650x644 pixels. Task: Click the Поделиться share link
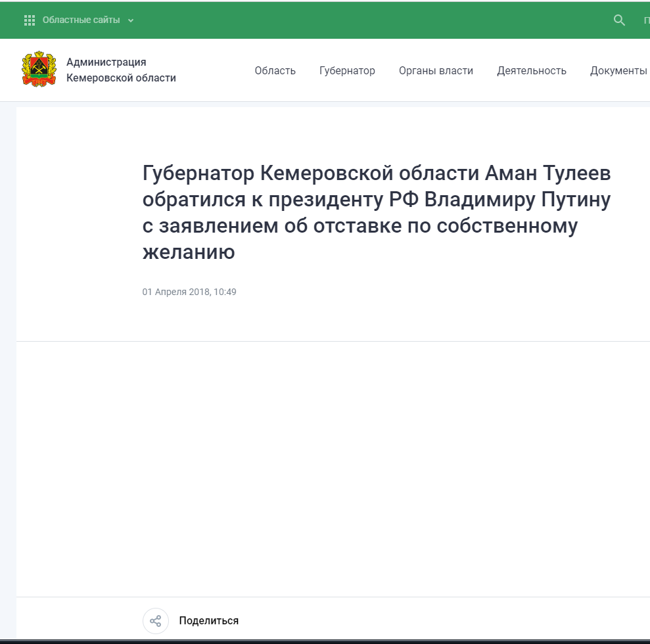click(x=209, y=620)
